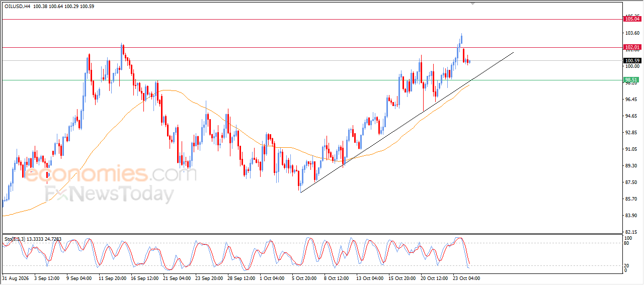Viewport: 644px width, 285px height.
Task: Click the Sto(5,3,3) indicator label
Action: pyautogui.click(x=16, y=239)
